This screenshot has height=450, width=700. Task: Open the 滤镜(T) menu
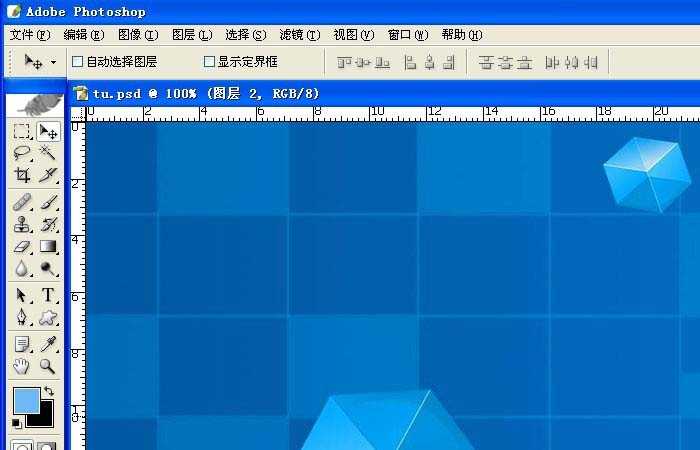click(x=300, y=35)
